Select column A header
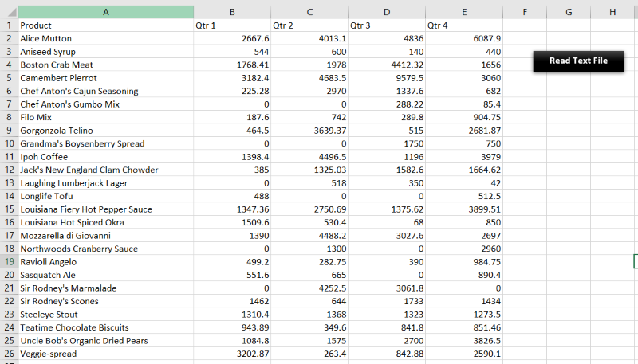 pos(106,12)
